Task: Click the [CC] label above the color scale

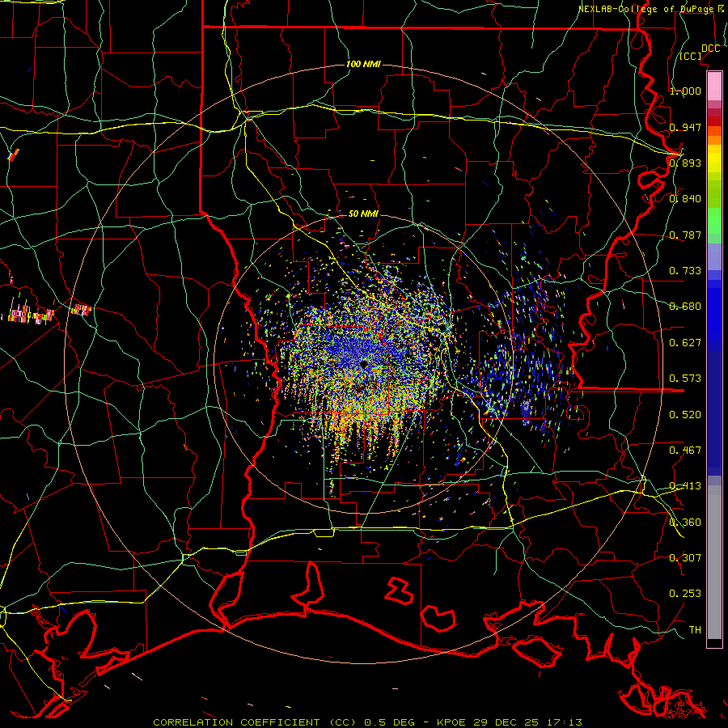Action: tap(690, 56)
